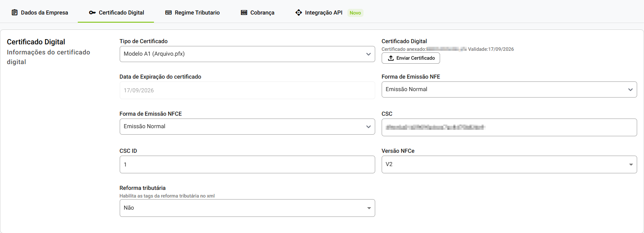The image size is (644, 233).
Task: Expand the Versão NFCe selector arrow
Action: (x=630, y=164)
